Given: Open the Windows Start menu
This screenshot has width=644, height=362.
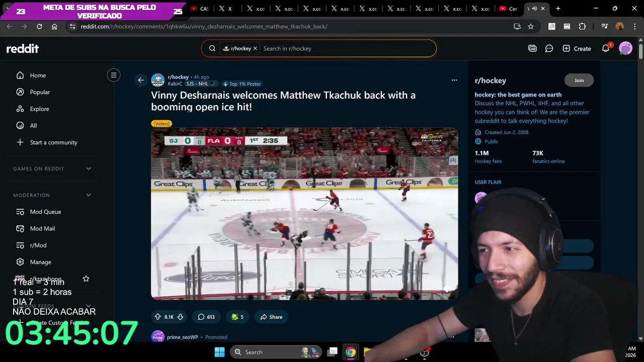Looking at the screenshot, I should pos(220,352).
